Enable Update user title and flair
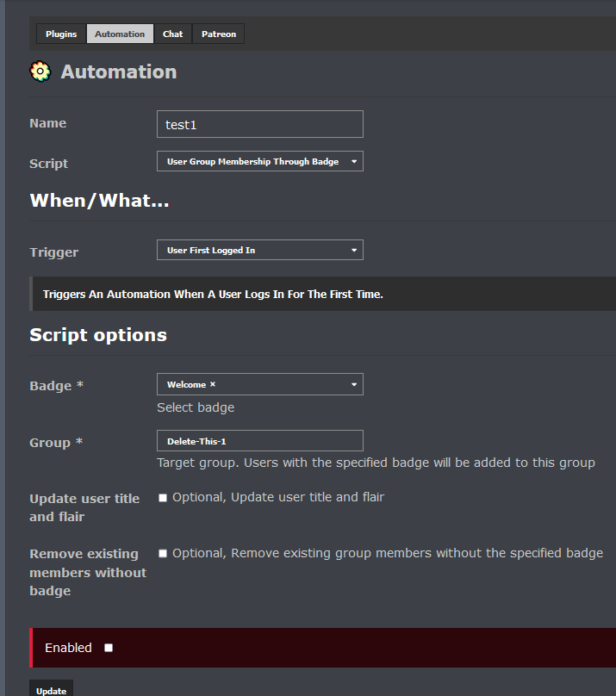The image size is (616, 696). pyautogui.click(x=163, y=498)
